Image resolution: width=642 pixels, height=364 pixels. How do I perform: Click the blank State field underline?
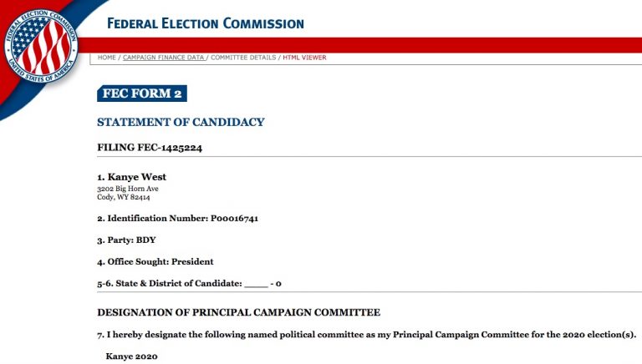[256, 285]
